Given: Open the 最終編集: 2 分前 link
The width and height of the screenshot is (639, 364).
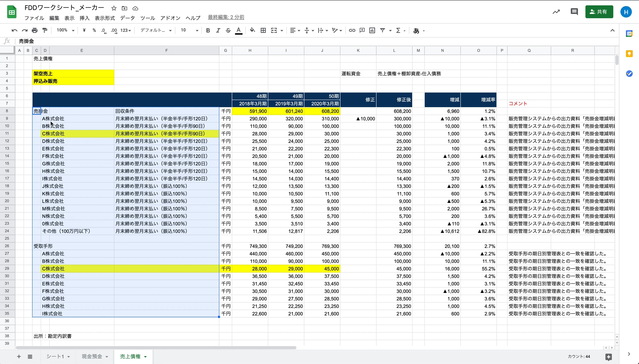Looking at the screenshot, I should pyautogui.click(x=226, y=17).
